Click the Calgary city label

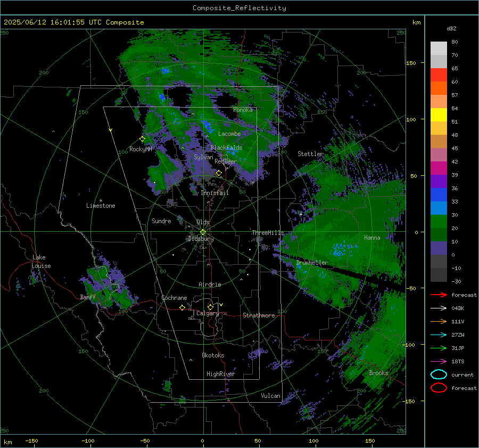click(208, 313)
